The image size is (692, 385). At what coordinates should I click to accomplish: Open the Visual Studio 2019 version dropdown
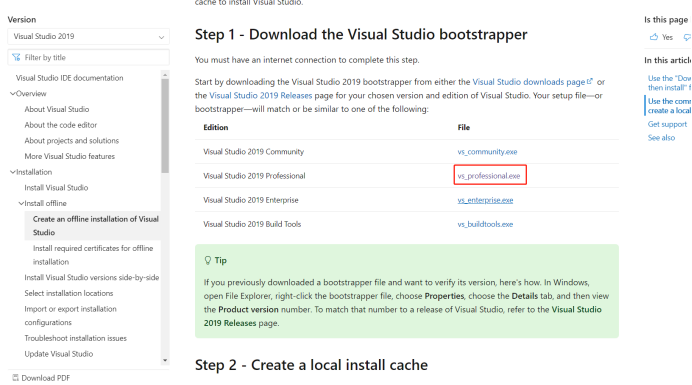(88, 37)
